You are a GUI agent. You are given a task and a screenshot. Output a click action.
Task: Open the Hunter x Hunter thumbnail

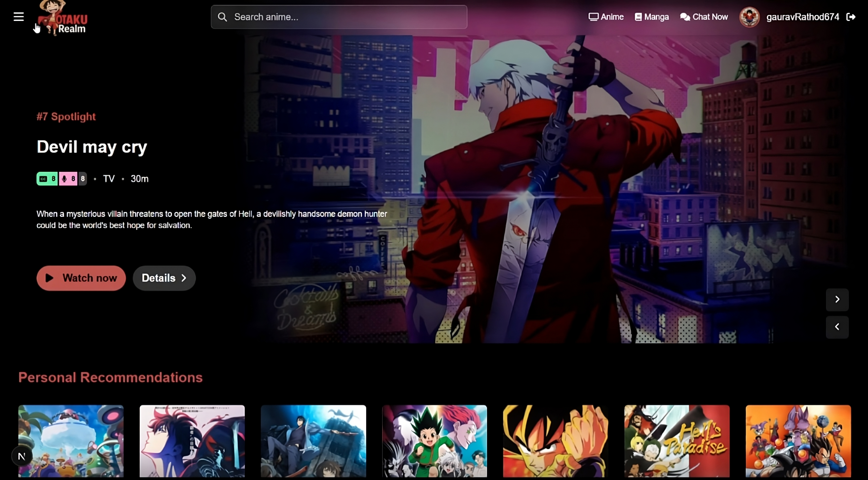point(434,441)
